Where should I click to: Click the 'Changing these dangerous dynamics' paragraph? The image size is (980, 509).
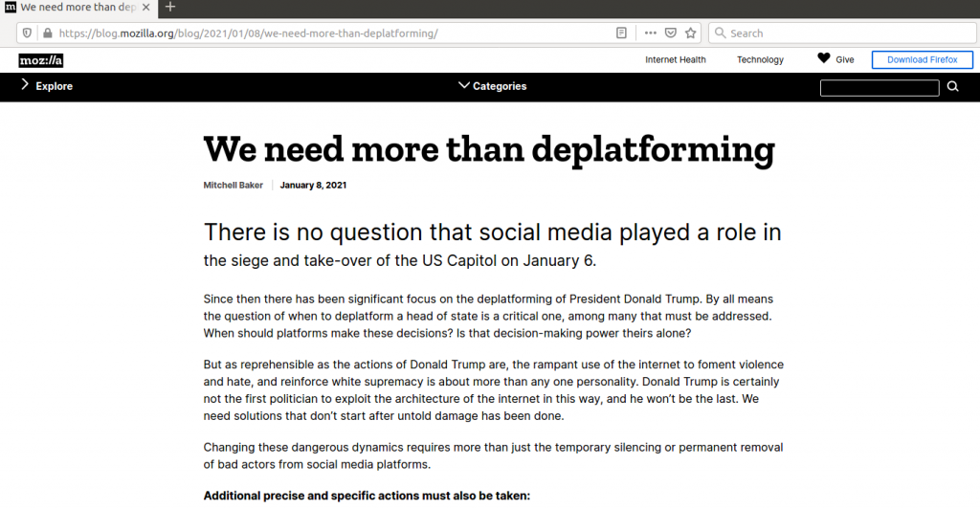(493, 456)
